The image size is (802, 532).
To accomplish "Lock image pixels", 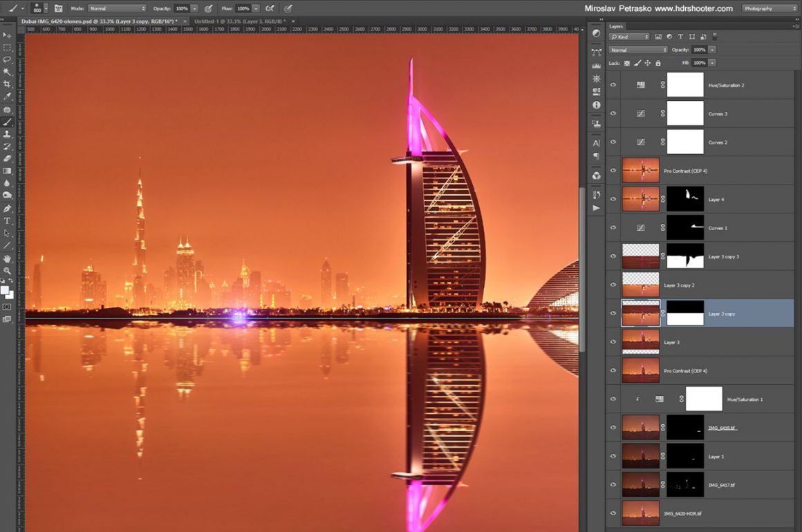I will [637, 64].
